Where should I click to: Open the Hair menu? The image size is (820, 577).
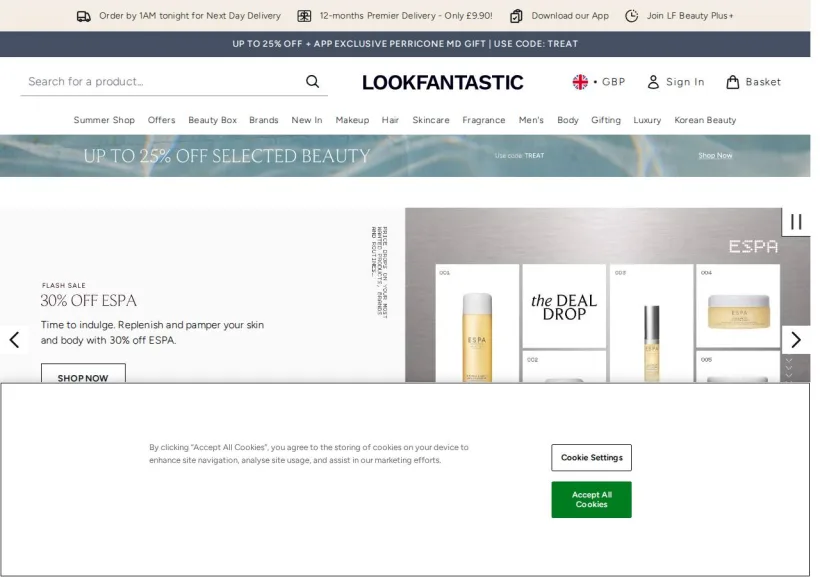click(390, 120)
